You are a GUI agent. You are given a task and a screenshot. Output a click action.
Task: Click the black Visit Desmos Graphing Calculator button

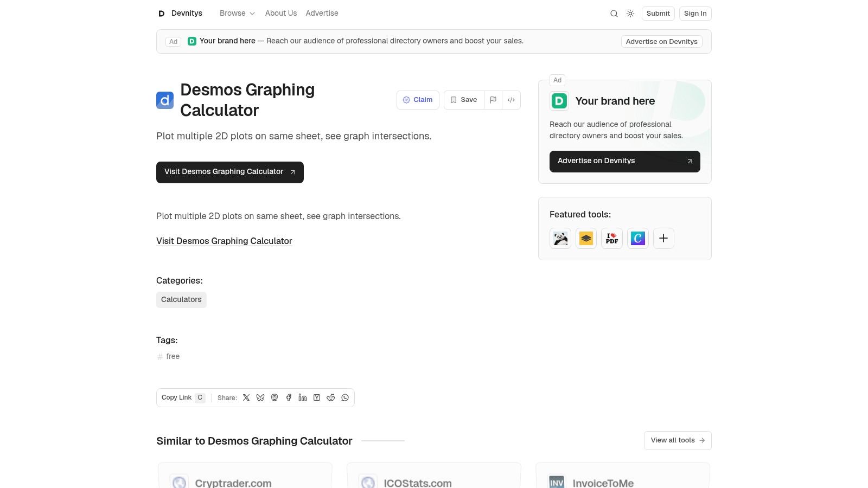point(230,172)
